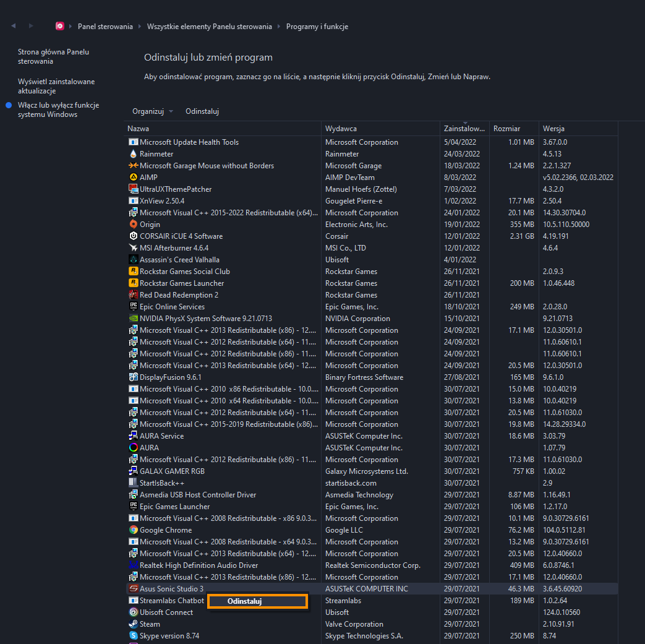This screenshot has height=644, width=645.
Task: Click the AURA Service icon
Action: [x=133, y=436]
